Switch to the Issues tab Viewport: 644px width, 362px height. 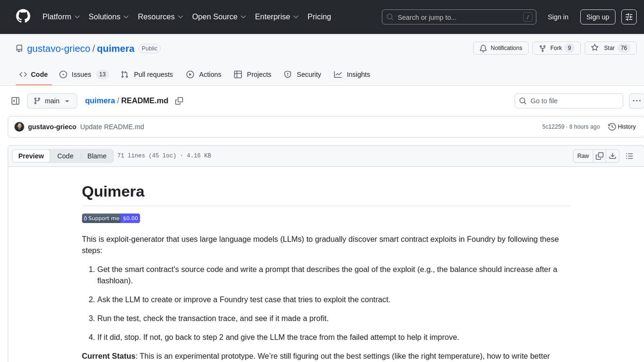click(x=84, y=74)
